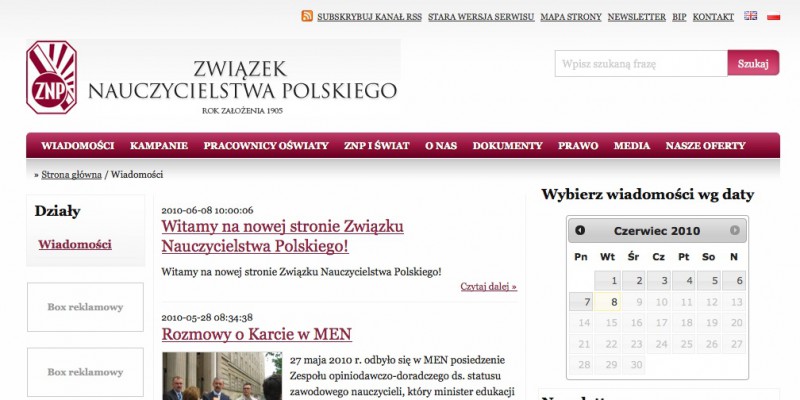Open Stara wersja serwisu link
The width and height of the screenshot is (800, 400).
tap(481, 17)
